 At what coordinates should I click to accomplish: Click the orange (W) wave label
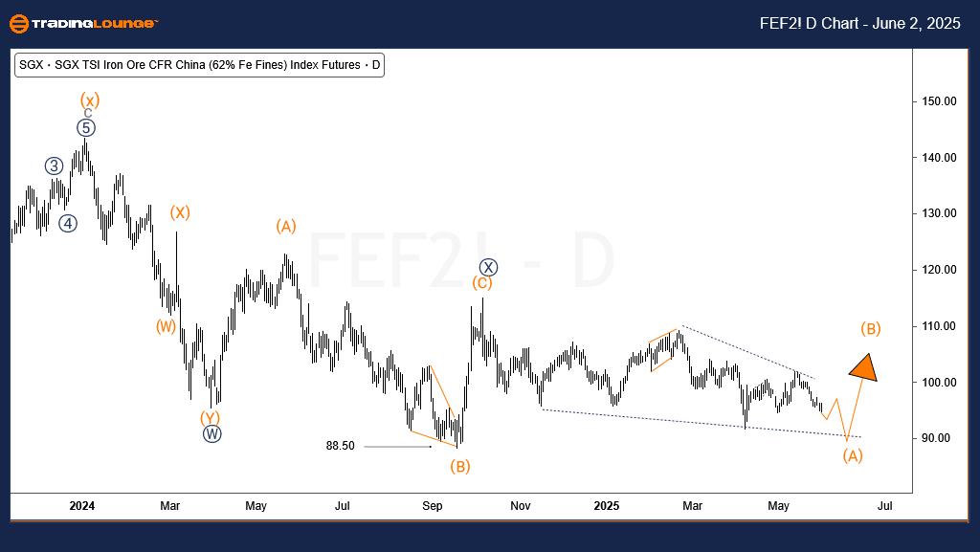click(x=167, y=325)
